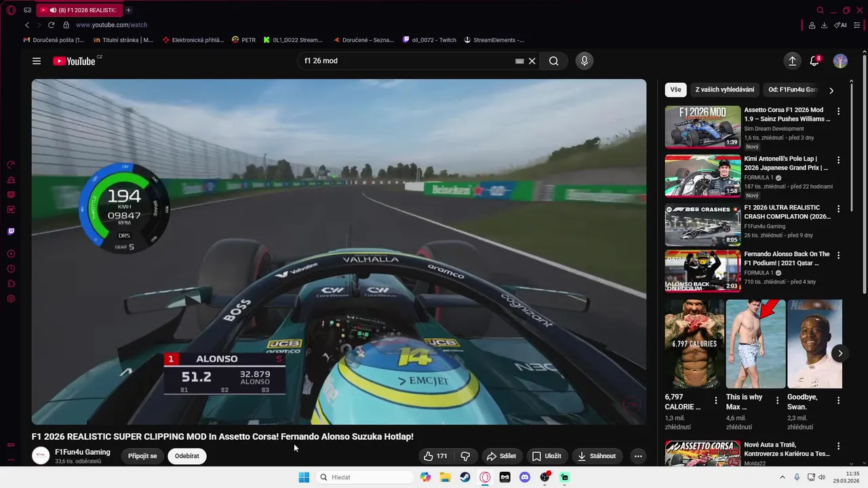This screenshot has width=868, height=488.
Task: Select the Vše filter chip
Action: 676,89
